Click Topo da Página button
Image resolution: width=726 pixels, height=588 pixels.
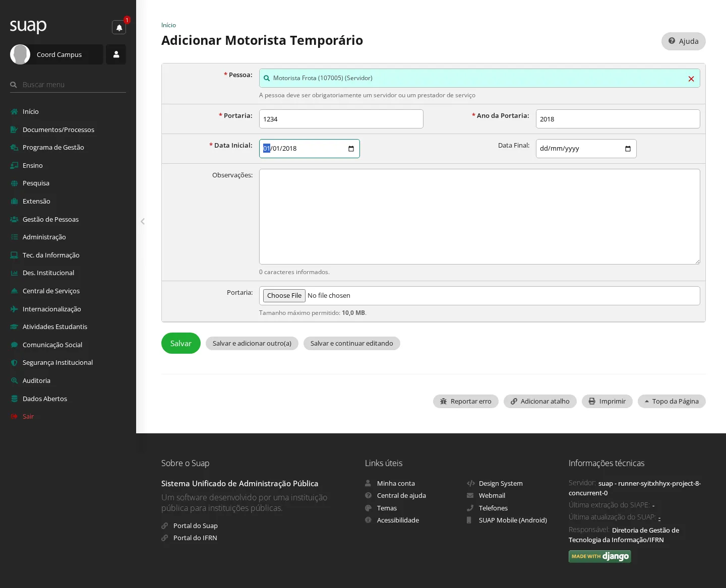(672, 401)
